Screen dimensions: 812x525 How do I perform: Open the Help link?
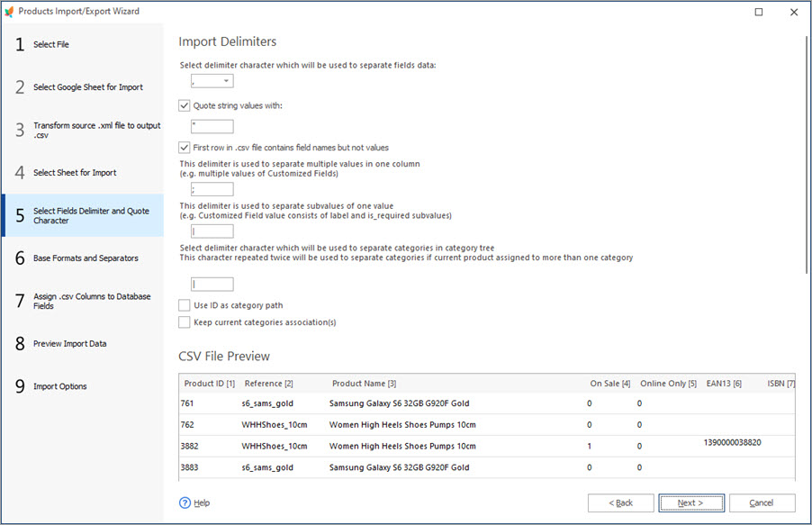coord(202,502)
